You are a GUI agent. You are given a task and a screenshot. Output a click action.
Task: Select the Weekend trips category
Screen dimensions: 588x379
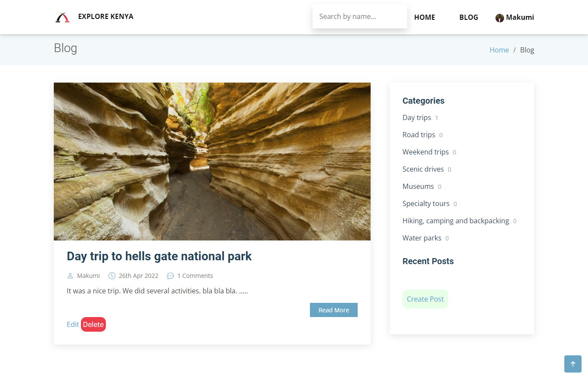coord(426,152)
